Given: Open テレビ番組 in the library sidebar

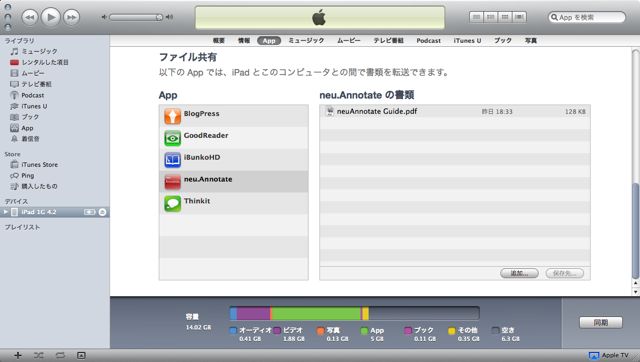Looking at the screenshot, I should point(36,84).
